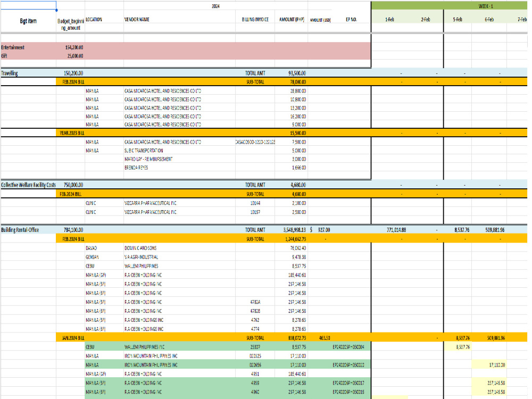Select the amount cell 9,000.00
Screen dimensions: 532x399
point(299,125)
